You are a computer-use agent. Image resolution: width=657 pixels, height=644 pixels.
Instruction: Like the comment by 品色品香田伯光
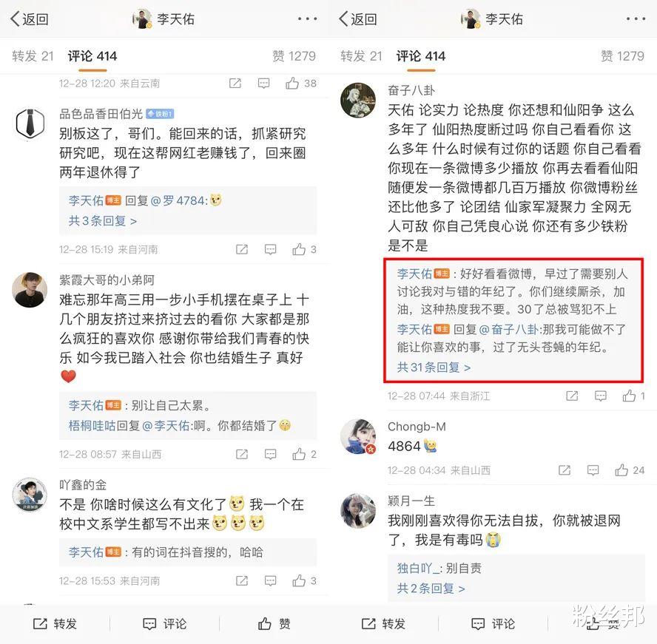click(299, 250)
